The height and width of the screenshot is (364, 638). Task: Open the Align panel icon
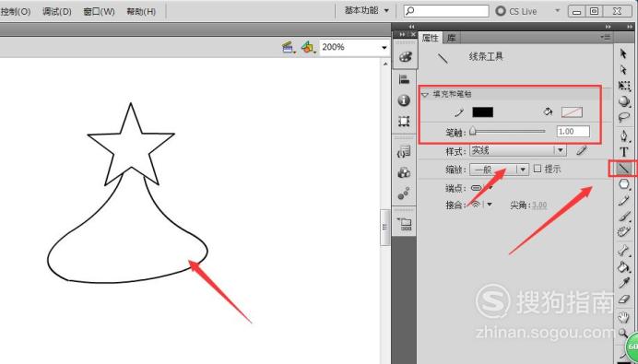405,79
